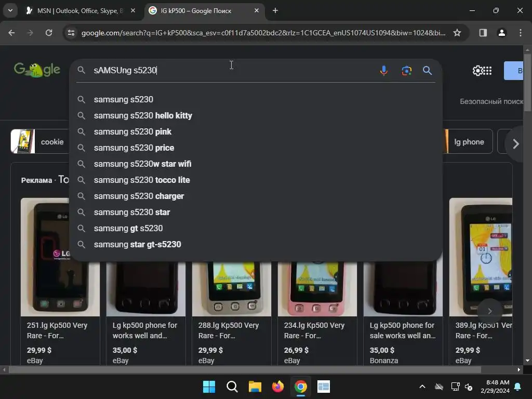Click the black LG phone thumbnail at 251.lg listing
Viewport: 532px width, 399px height.
[x=60, y=257]
